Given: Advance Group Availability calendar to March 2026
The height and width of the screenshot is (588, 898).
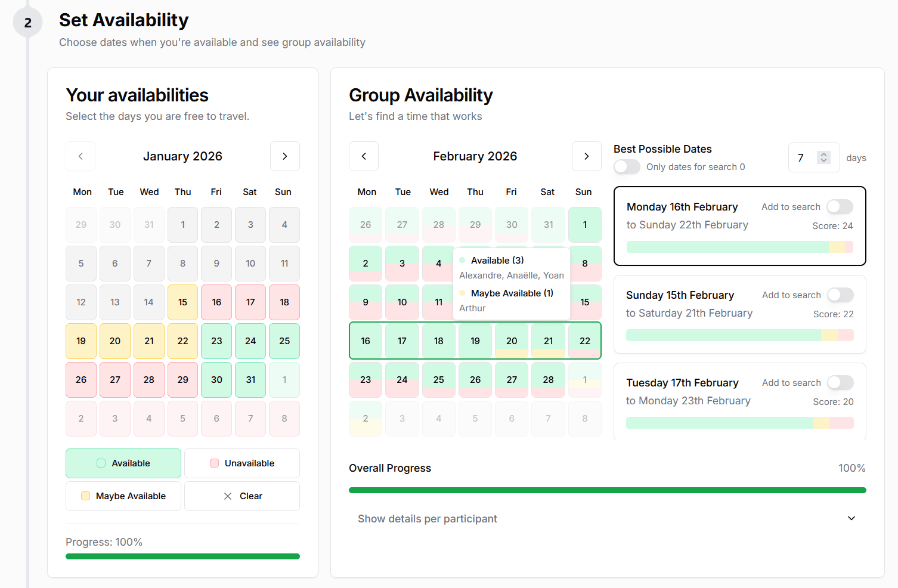Looking at the screenshot, I should click(x=587, y=156).
